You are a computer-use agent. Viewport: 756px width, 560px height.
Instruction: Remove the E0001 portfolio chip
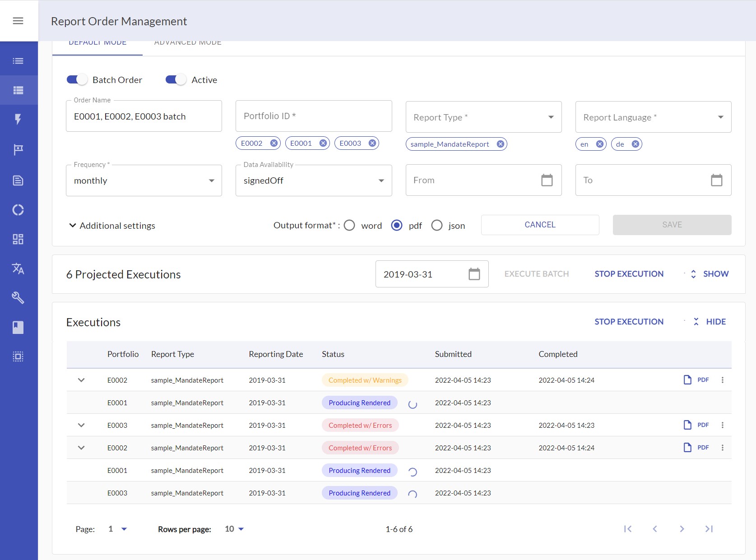tap(323, 143)
